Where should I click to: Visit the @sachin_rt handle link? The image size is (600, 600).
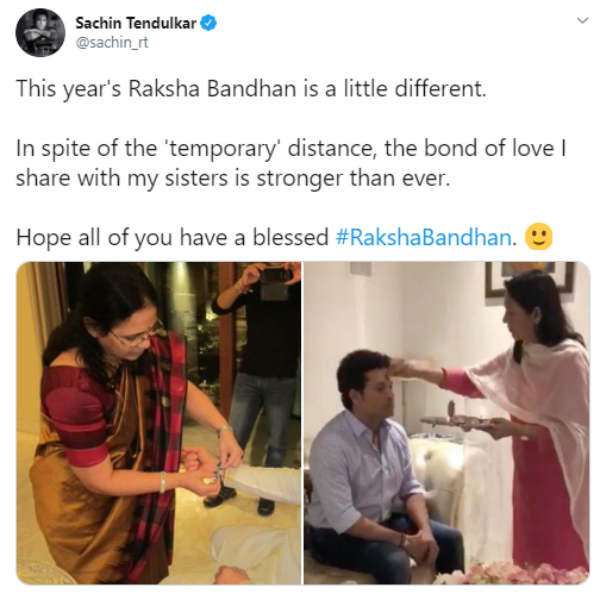[112, 42]
